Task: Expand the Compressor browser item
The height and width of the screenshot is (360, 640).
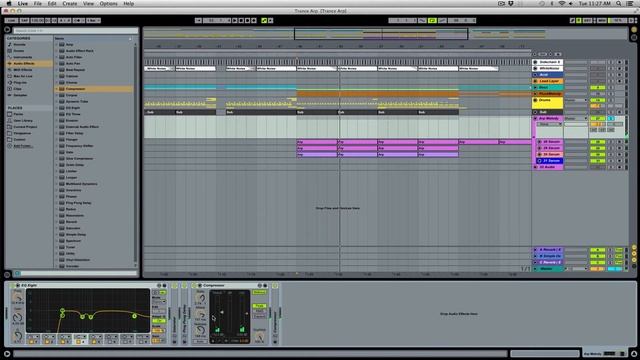Action: [x=56, y=89]
